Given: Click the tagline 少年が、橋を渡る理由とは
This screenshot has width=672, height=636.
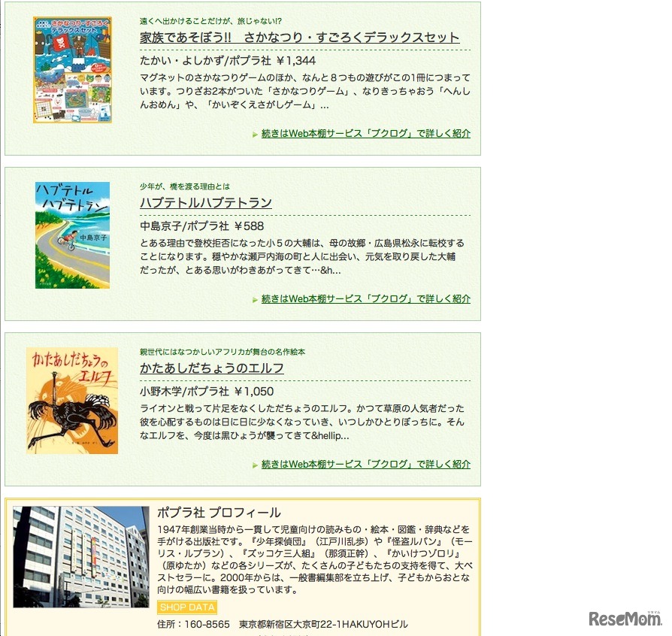Looking at the screenshot, I should (x=185, y=186).
